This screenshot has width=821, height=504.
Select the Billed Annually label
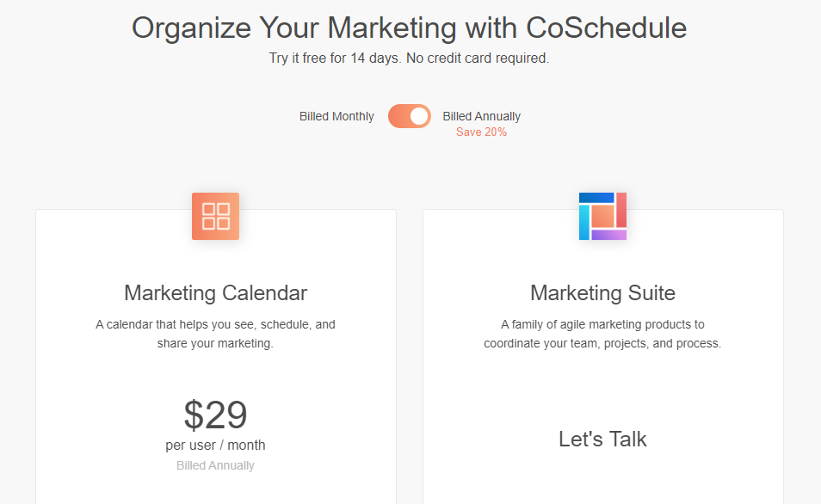[x=482, y=116]
